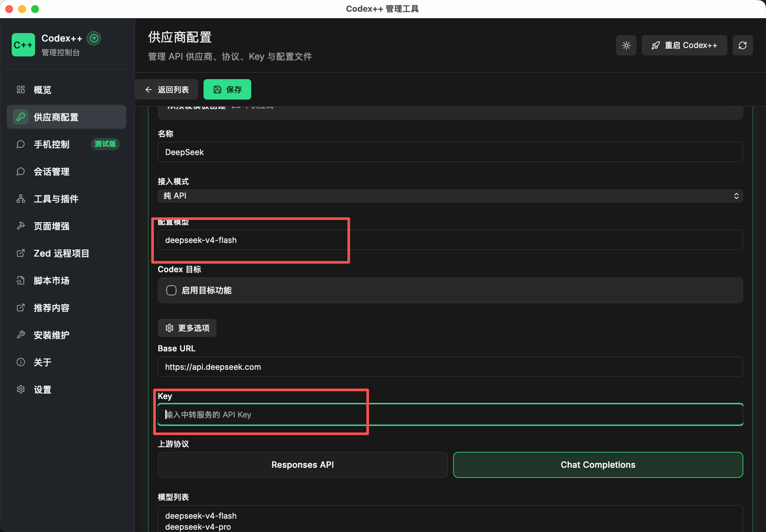Open 关于 page in sidebar
766x532 pixels.
(x=66, y=362)
